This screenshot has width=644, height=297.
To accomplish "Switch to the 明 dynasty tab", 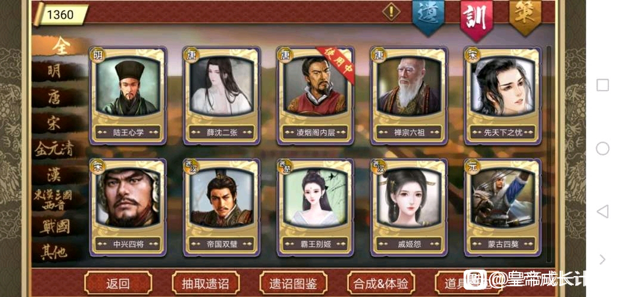I will pyautogui.click(x=54, y=71).
